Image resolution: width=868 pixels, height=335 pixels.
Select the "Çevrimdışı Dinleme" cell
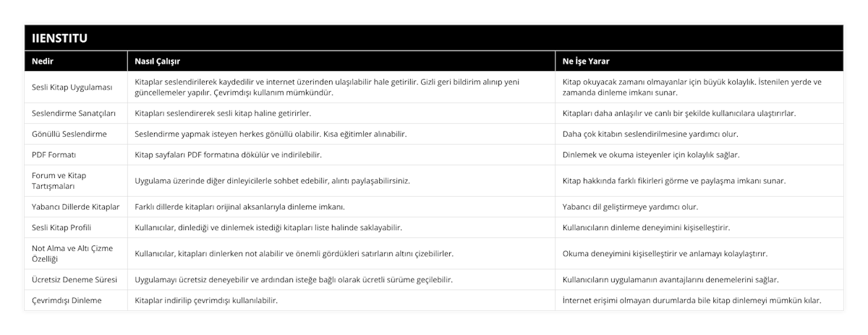67,300
